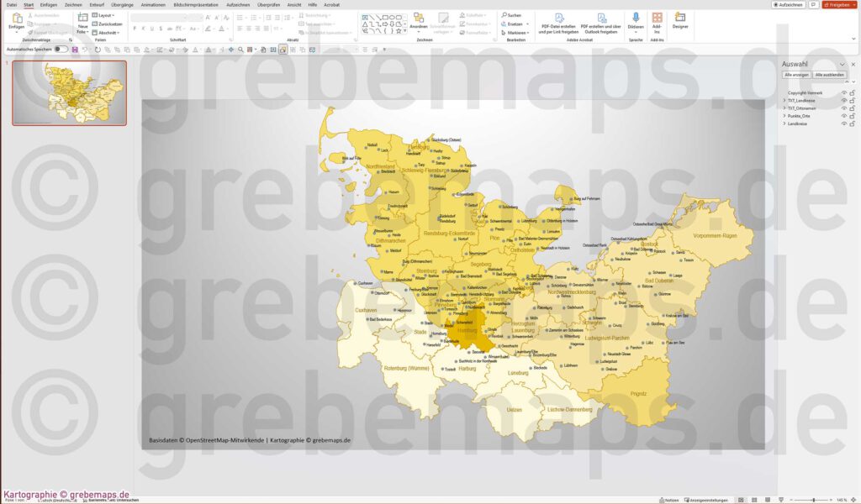This screenshot has height=504, width=861.
Task: Switch to the Einfügen tab
Action: click(48, 4)
